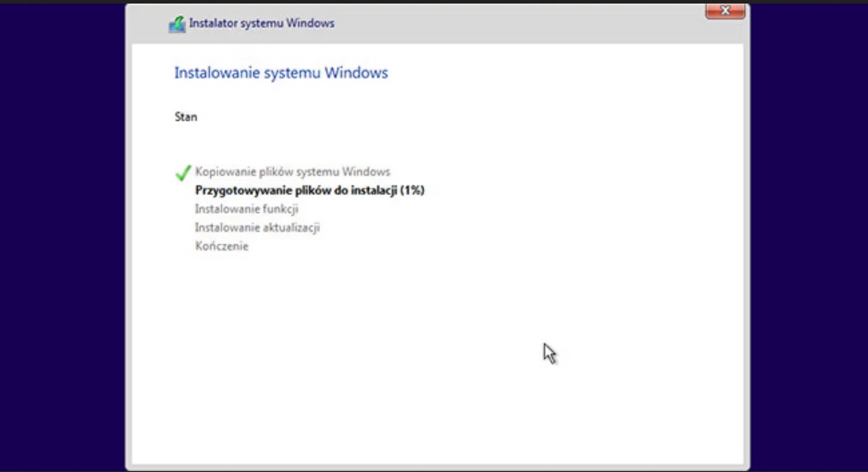Click the 'Stan' label
Viewport: 868px width, 472px height.
click(185, 117)
